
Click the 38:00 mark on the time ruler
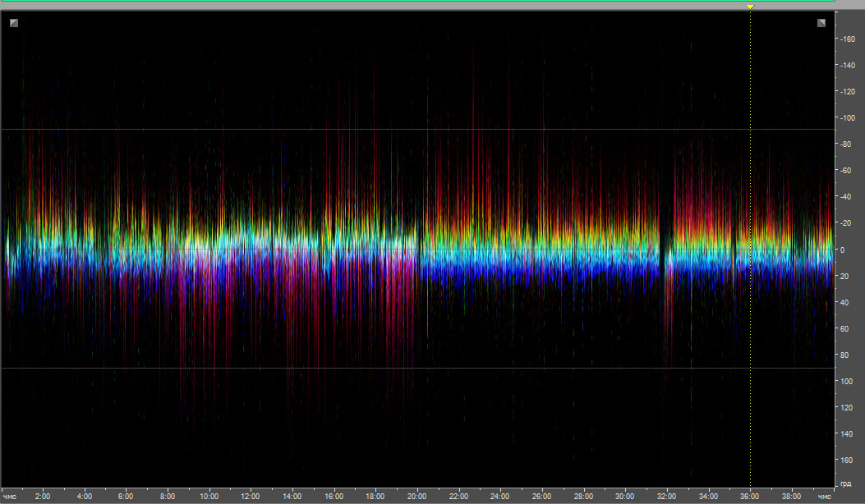click(791, 497)
